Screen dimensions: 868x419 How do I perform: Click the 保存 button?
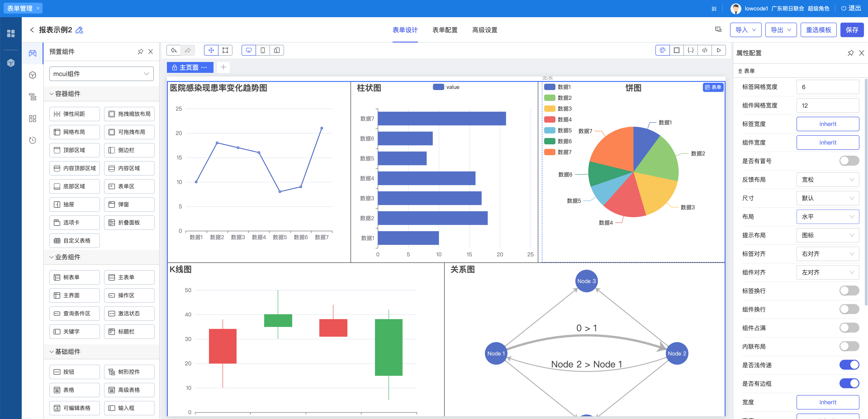(x=851, y=30)
